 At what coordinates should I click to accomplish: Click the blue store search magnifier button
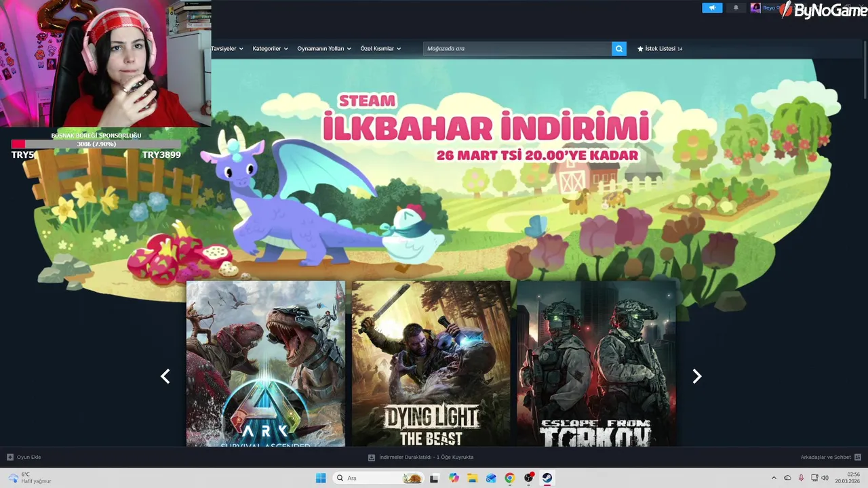coord(618,49)
